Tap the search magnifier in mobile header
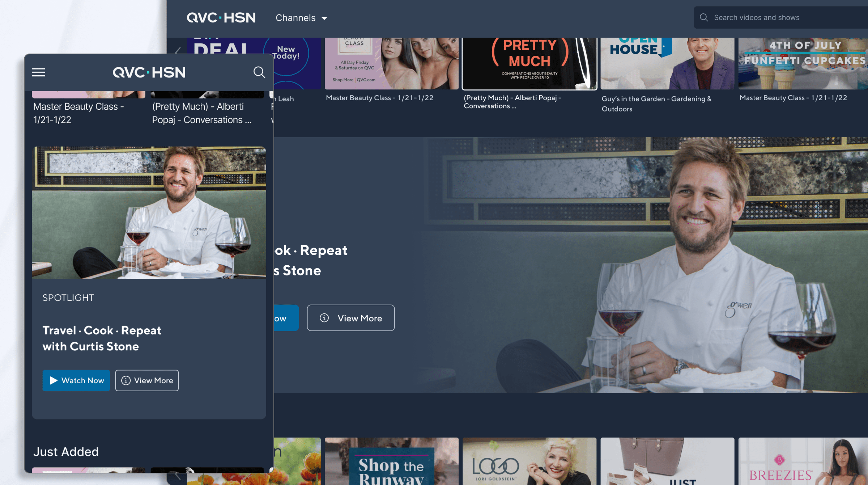Image resolution: width=868 pixels, height=485 pixels. [259, 72]
